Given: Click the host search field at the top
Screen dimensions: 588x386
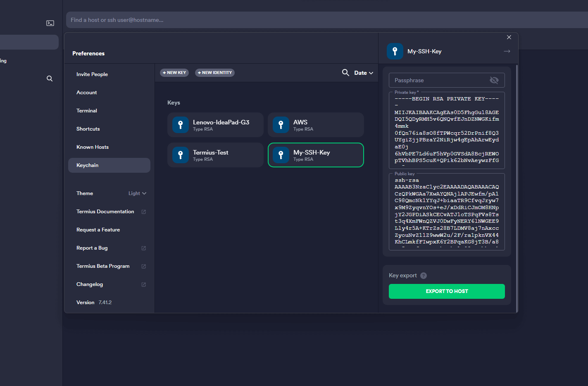Looking at the screenshot, I should 289,19.
